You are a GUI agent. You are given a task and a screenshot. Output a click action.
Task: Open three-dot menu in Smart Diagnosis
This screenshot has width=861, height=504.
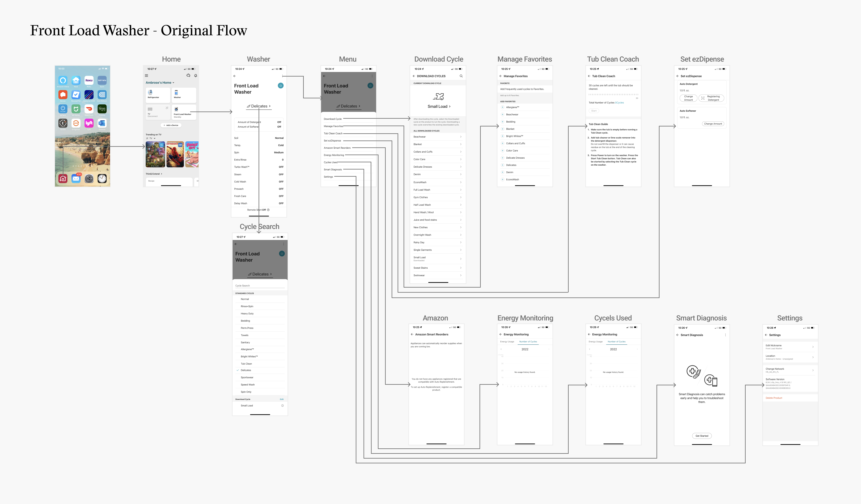(725, 335)
